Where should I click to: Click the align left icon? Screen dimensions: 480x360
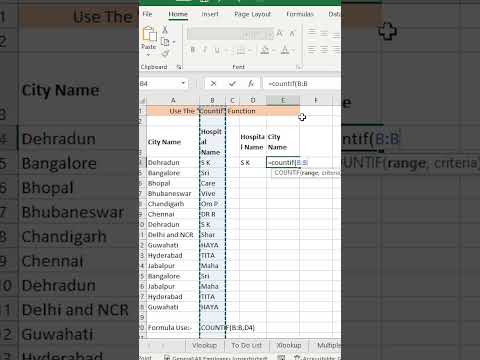[x=312, y=50]
